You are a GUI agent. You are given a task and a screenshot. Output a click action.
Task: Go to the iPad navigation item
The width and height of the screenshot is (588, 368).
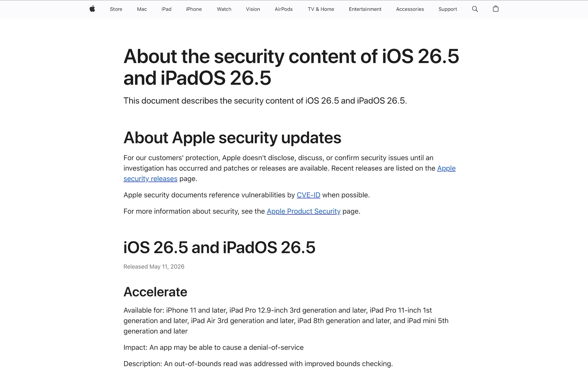pos(166,9)
